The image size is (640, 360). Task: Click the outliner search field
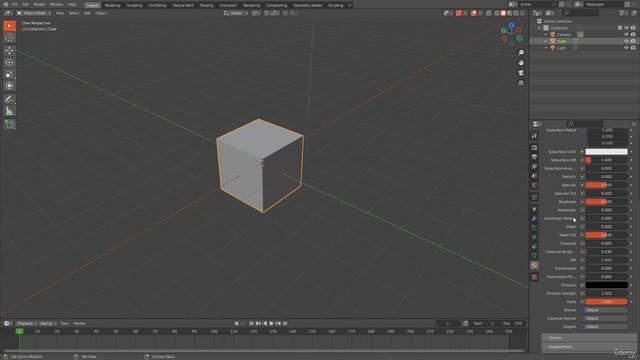(x=580, y=13)
